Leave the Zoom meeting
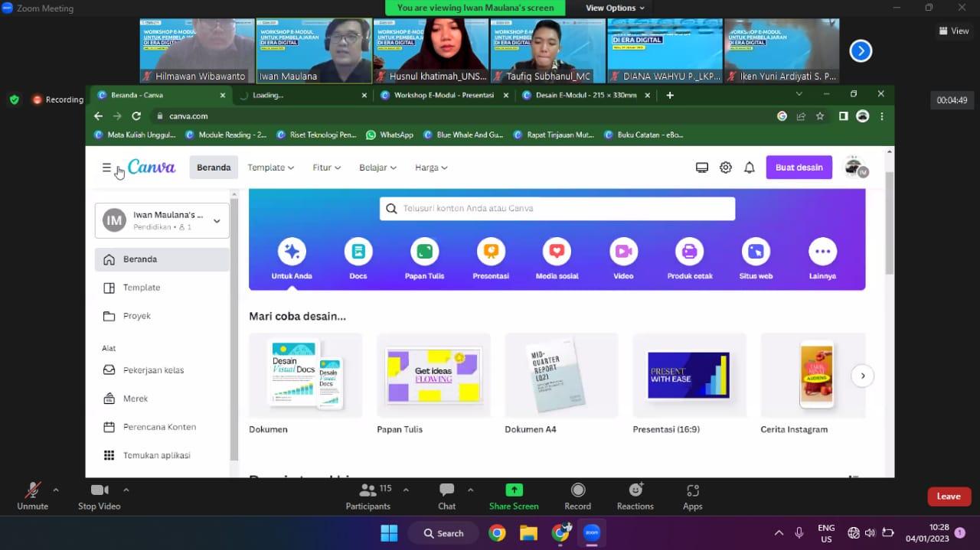 949,496
